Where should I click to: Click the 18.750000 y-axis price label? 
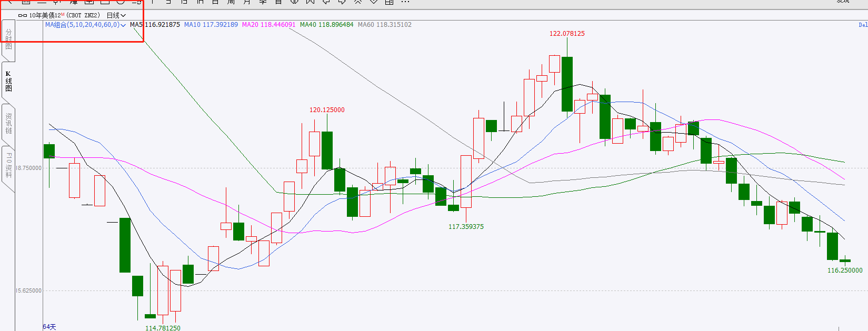click(x=28, y=168)
